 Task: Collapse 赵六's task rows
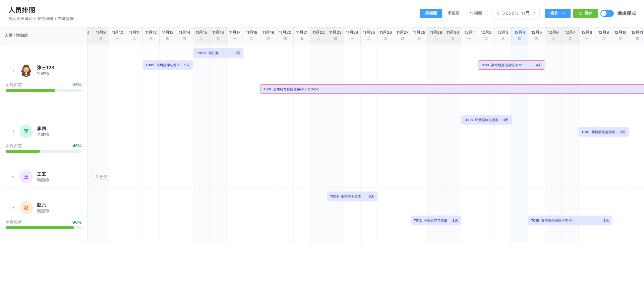point(13,208)
